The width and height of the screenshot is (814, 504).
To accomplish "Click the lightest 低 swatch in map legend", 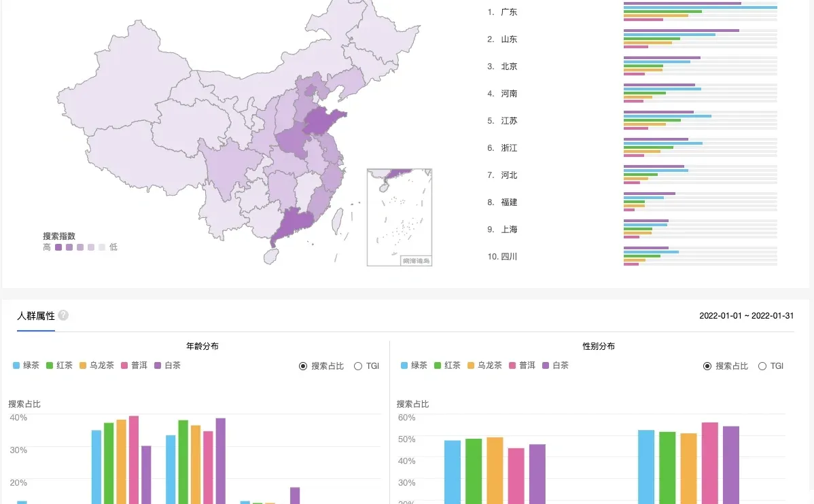I will pyautogui.click(x=102, y=247).
